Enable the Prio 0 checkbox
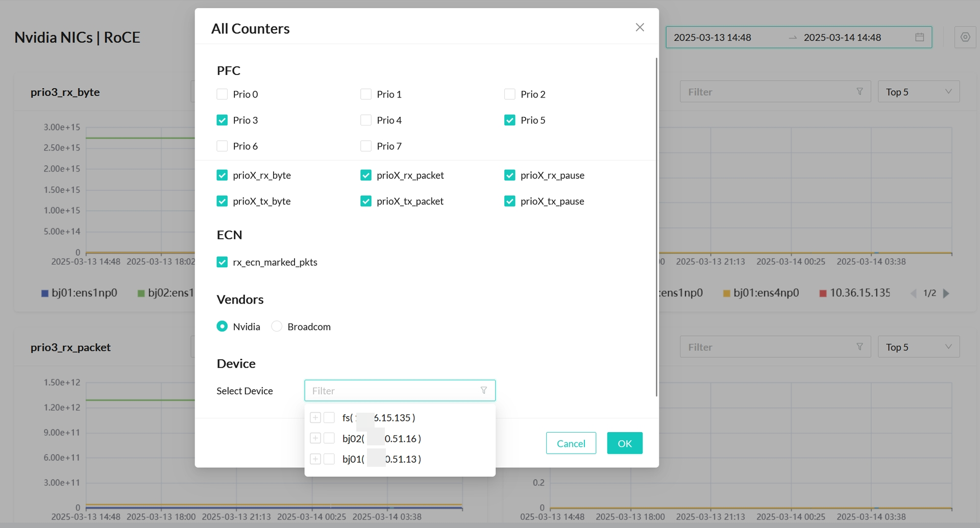 point(222,94)
